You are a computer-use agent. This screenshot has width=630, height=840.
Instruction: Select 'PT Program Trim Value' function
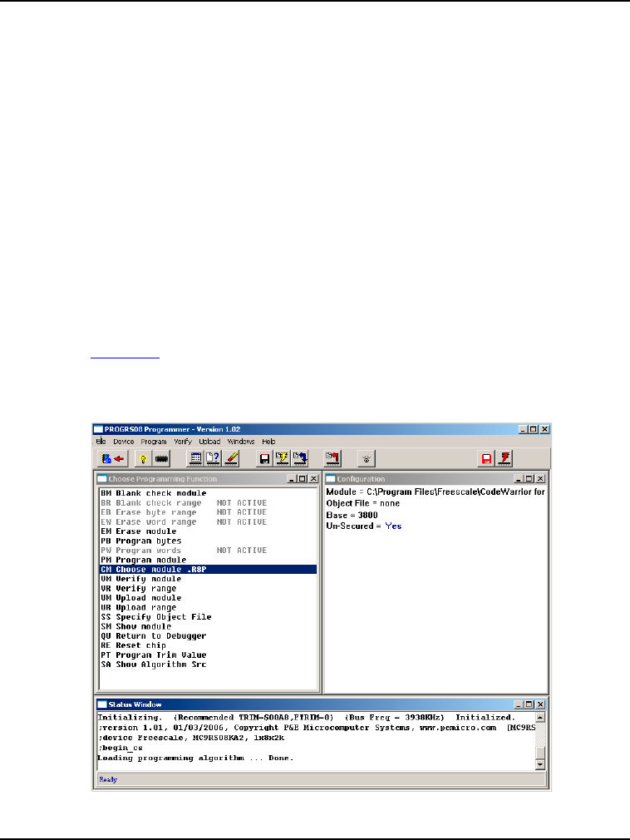point(209,655)
